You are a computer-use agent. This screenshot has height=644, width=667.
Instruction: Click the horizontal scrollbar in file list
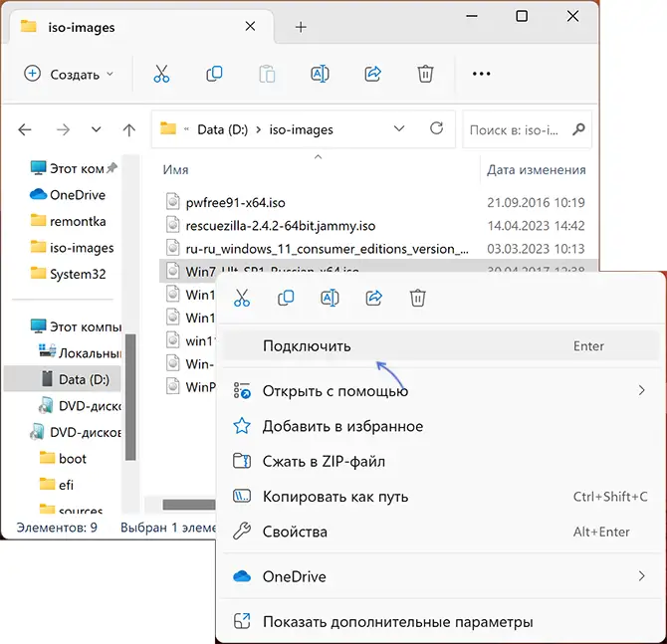[x=189, y=505]
